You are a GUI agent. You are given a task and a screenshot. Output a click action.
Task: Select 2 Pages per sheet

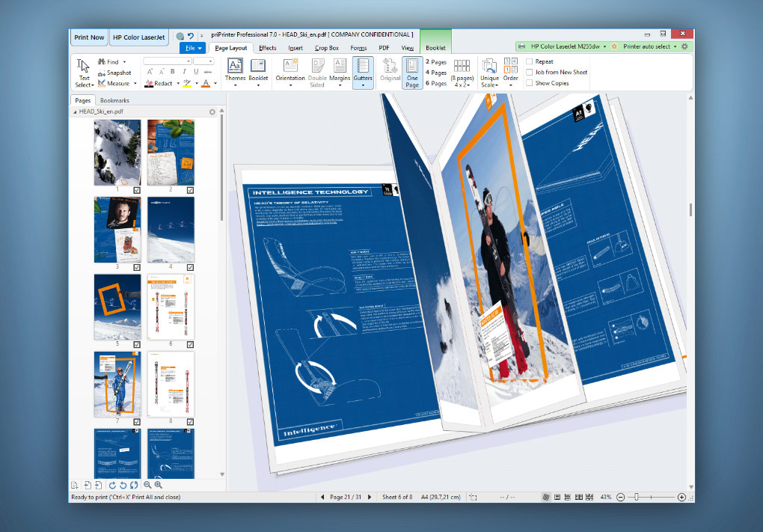[436, 62]
